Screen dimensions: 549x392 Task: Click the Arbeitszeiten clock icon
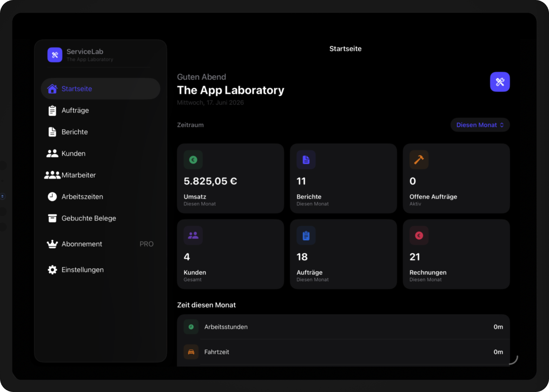tap(52, 197)
